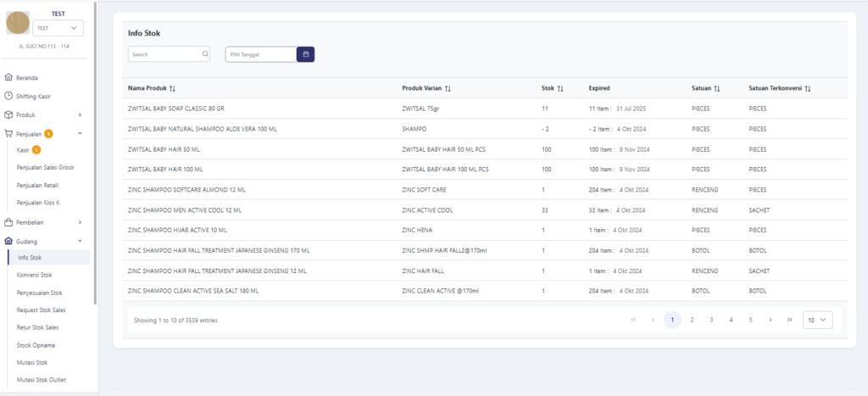Expand the Pembelian menu

(80, 222)
